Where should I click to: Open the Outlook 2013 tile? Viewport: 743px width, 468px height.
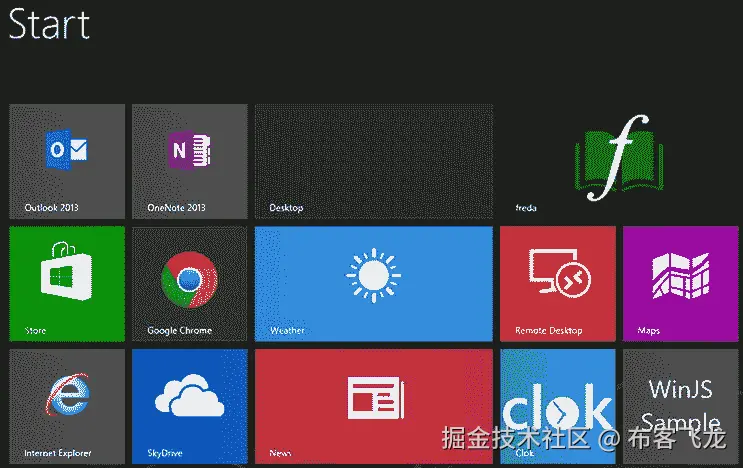tap(67, 162)
